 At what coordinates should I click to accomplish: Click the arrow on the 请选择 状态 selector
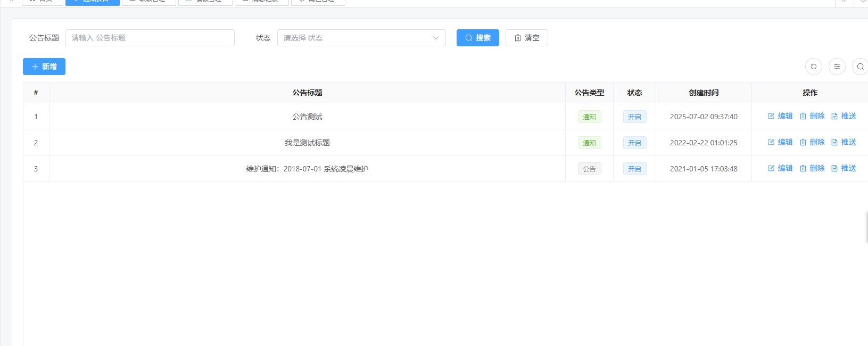pyautogui.click(x=436, y=38)
